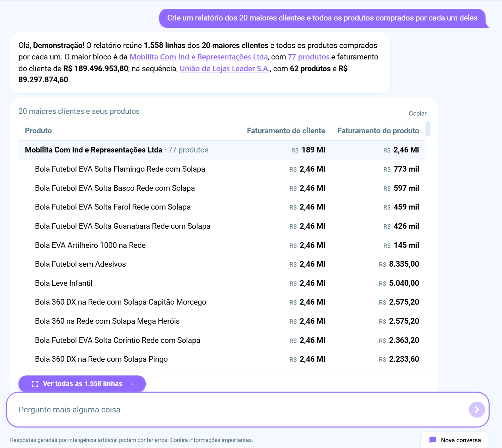502x448 pixels.
Task: Select Bola 360 na Rede Mega Heróis row
Action: point(222,321)
